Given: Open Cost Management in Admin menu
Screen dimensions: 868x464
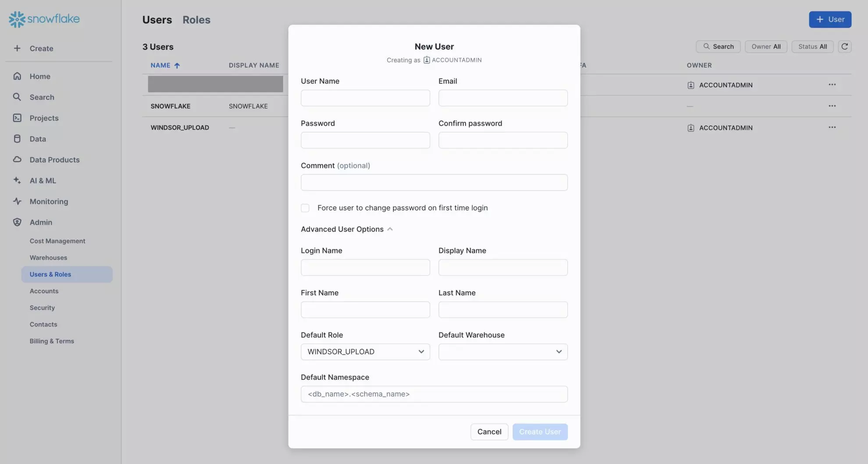Looking at the screenshot, I should (x=57, y=241).
